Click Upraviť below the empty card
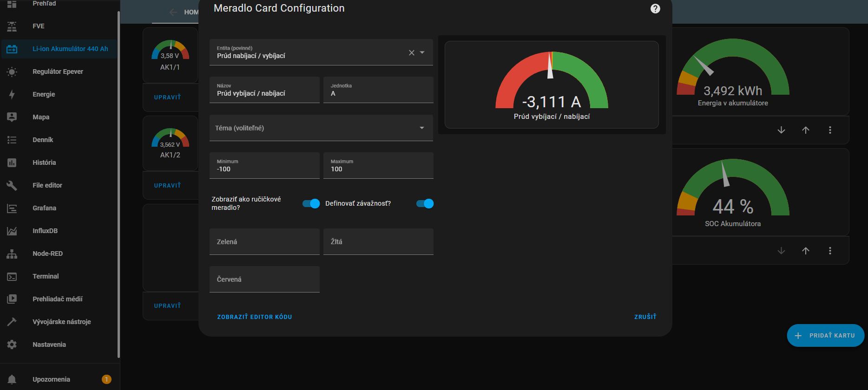 point(168,306)
